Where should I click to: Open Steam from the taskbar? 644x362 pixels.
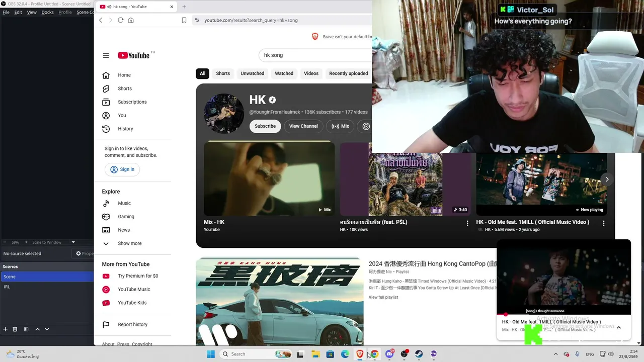419,354
